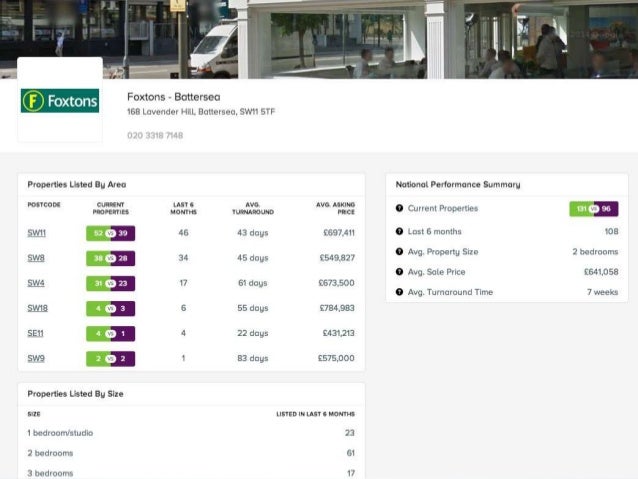Image resolution: width=638 pixels, height=479 pixels.
Task: Click the SW4 31 vs 23 badge
Action: [111, 283]
